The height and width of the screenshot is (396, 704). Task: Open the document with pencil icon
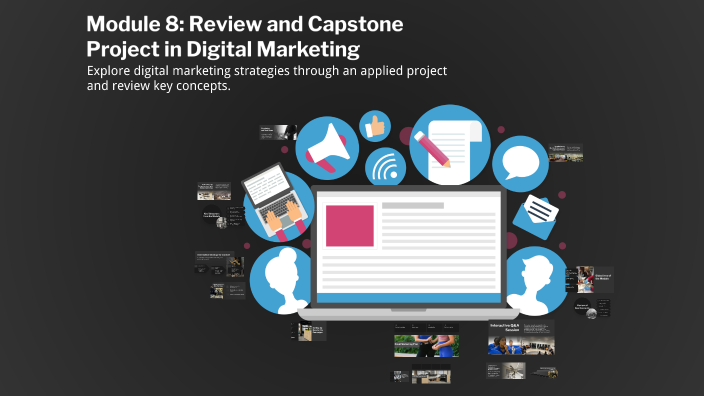click(450, 145)
